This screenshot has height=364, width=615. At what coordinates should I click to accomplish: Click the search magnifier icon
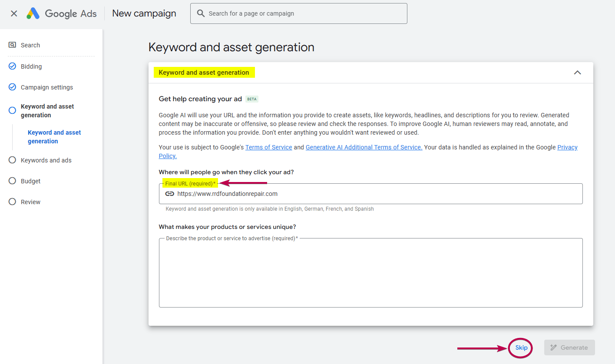tap(201, 13)
